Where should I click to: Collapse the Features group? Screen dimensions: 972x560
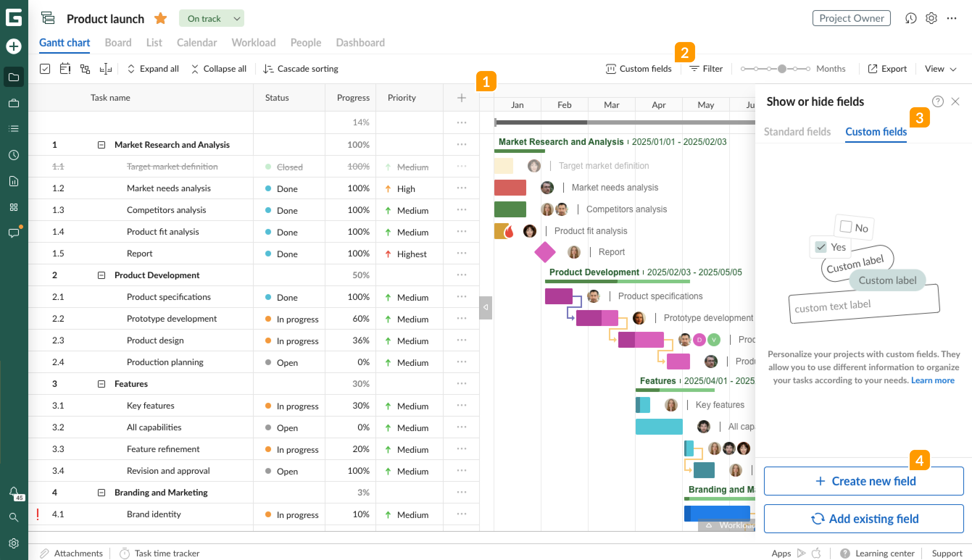pos(101,384)
